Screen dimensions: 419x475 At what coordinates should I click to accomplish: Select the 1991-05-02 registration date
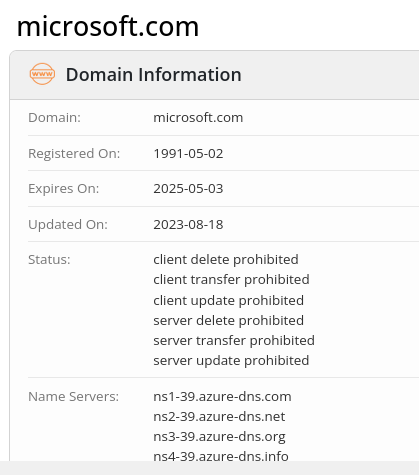(x=188, y=154)
